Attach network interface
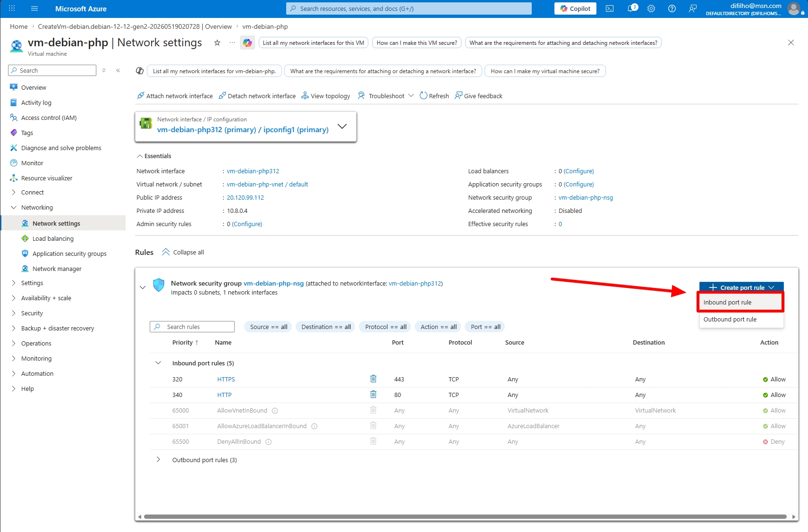This screenshot has width=808, height=532. point(175,96)
